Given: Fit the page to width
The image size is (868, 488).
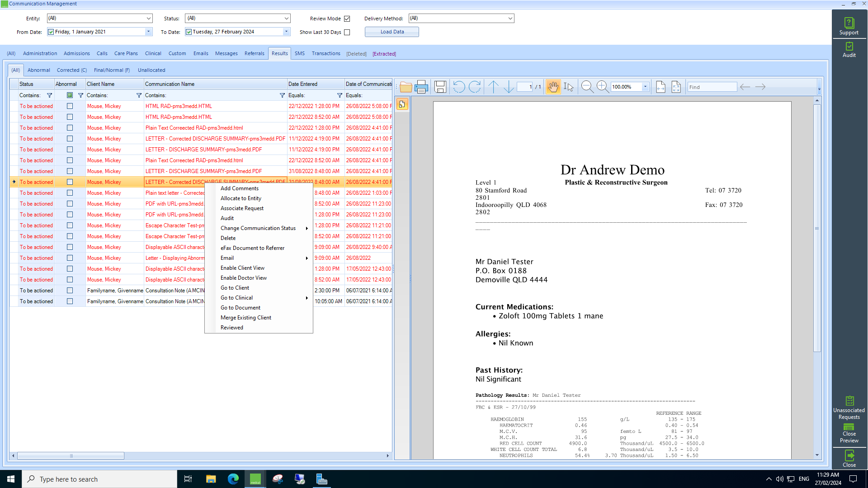Looking at the screenshot, I should tap(660, 87).
